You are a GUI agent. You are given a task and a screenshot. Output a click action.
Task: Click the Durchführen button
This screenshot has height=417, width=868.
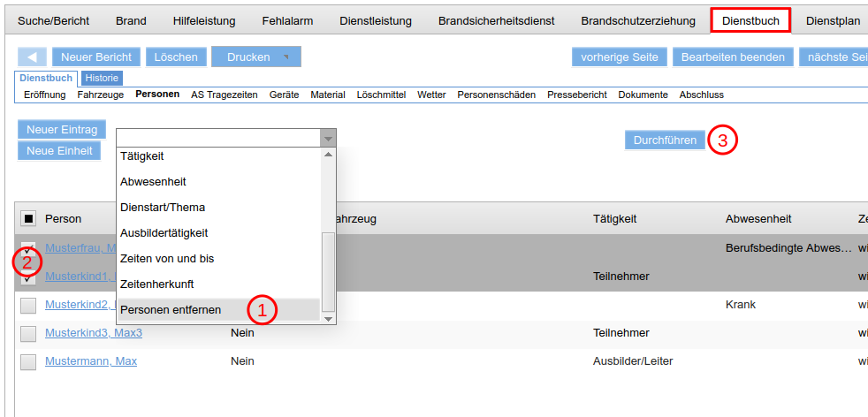[665, 140]
